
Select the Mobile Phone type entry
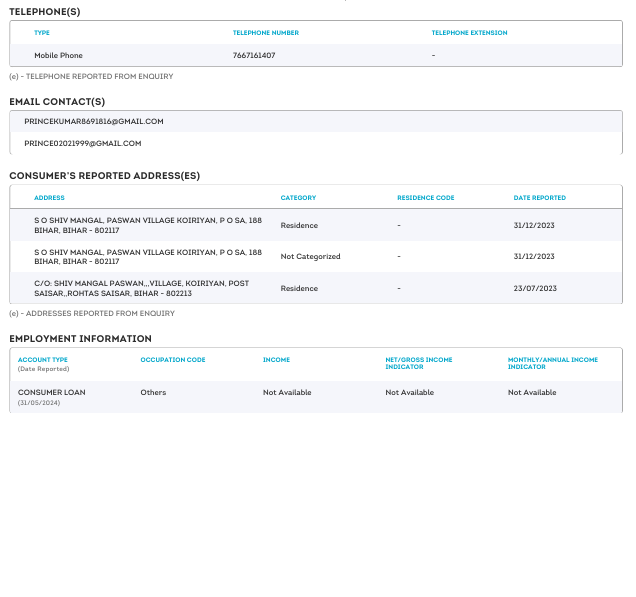tap(58, 55)
